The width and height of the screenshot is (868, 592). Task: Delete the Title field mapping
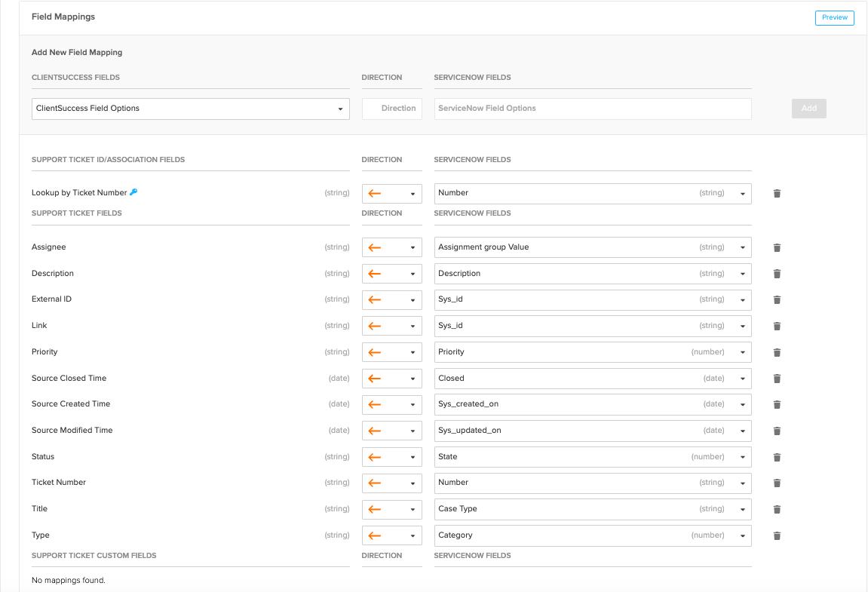click(777, 509)
